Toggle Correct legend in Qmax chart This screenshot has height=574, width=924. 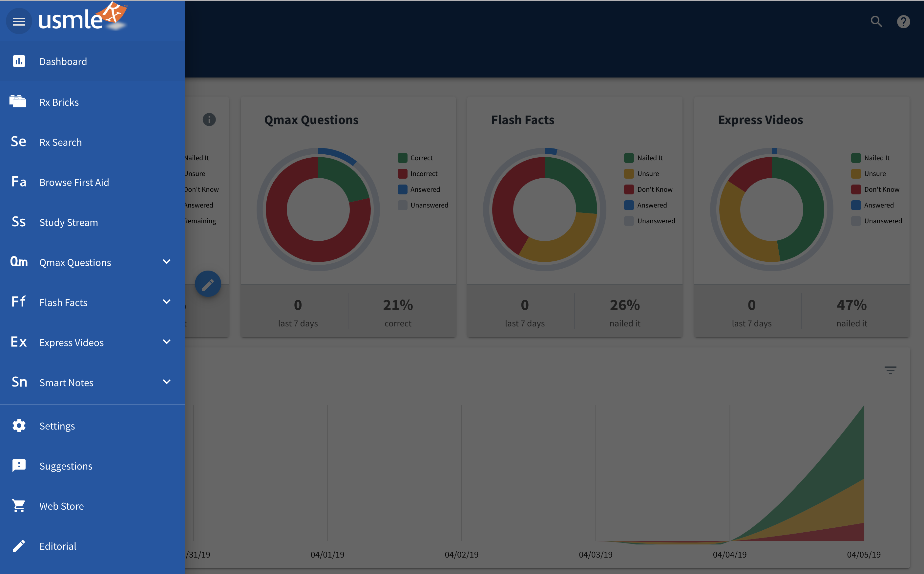(x=415, y=158)
